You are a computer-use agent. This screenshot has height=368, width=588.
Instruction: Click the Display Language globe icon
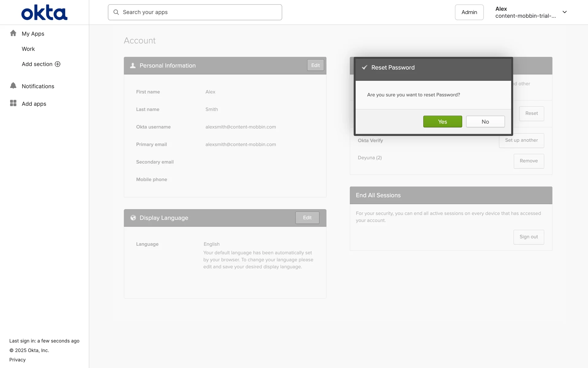click(133, 218)
